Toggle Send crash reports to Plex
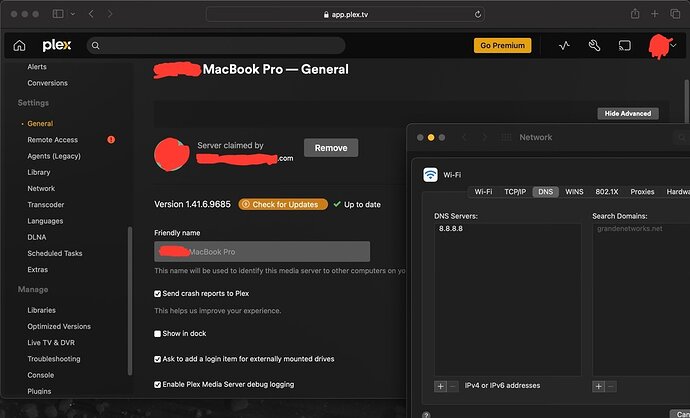 point(158,293)
